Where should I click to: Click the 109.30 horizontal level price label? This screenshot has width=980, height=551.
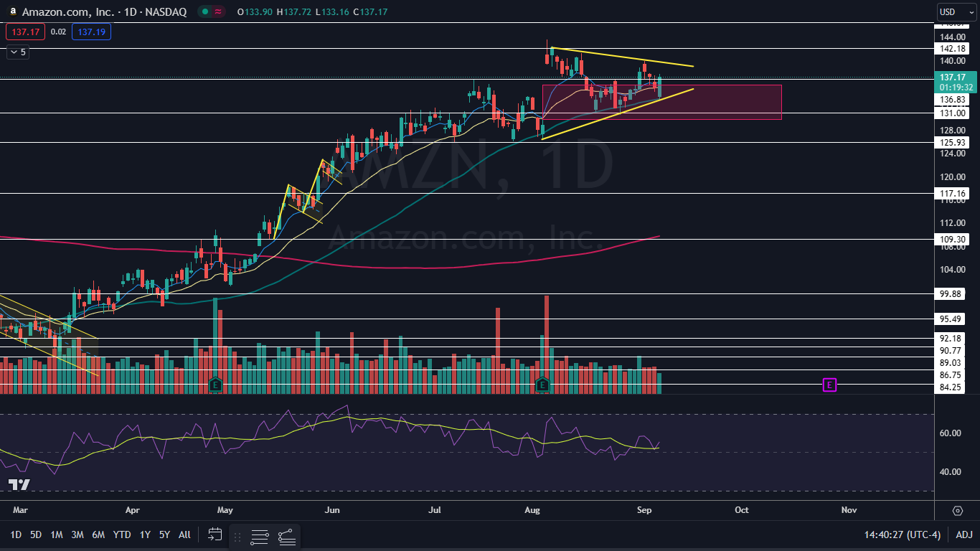(x=951, y=238)
